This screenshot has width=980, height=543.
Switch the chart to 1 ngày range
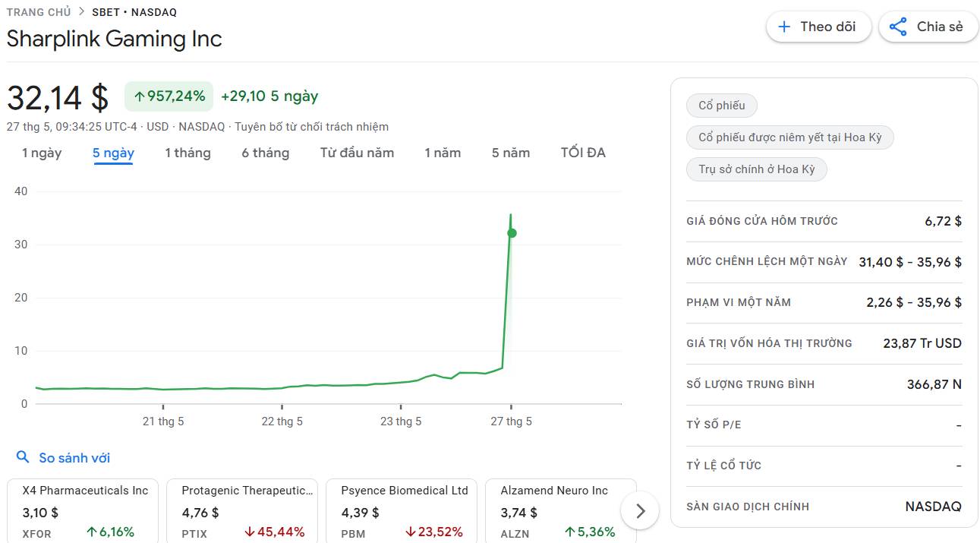tap(42, 153)
